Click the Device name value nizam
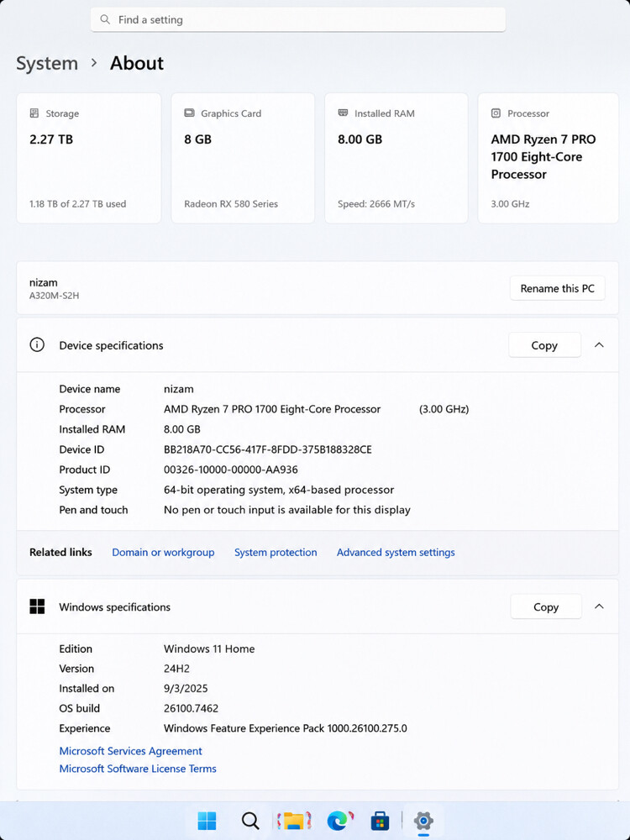This screenshot has width=630, height=840. pyautogui.click(x=178, y=389)
